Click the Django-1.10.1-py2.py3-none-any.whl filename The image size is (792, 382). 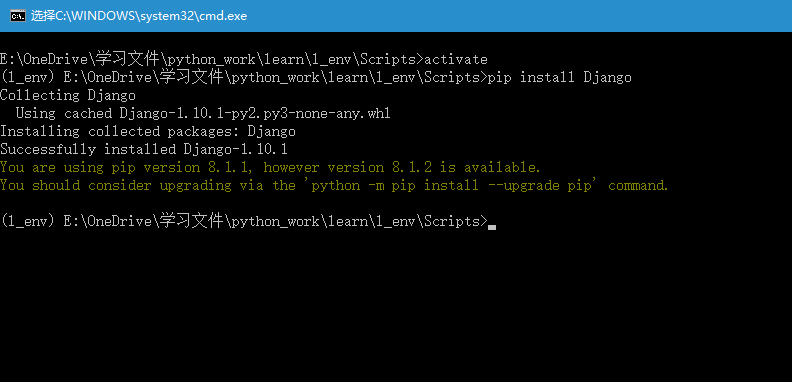255,114
